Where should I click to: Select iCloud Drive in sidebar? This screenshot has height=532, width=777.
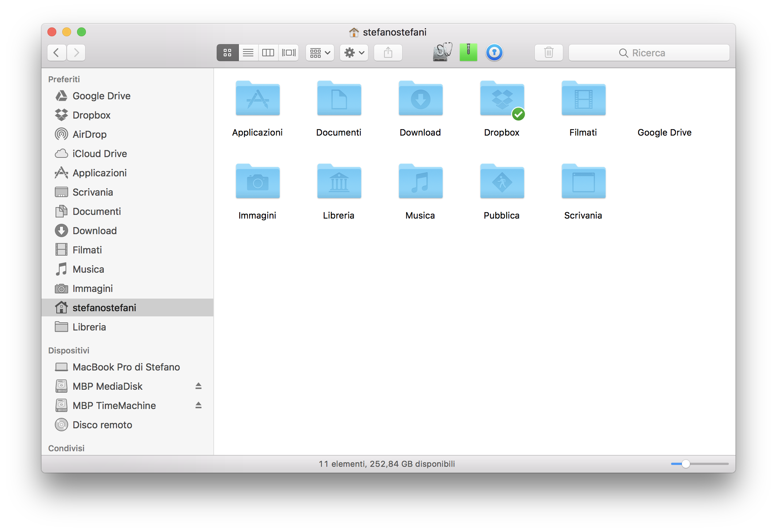(99, 154)
